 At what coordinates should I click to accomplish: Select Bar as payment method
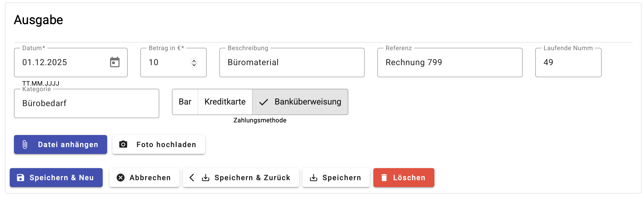(x=185, y=102)
